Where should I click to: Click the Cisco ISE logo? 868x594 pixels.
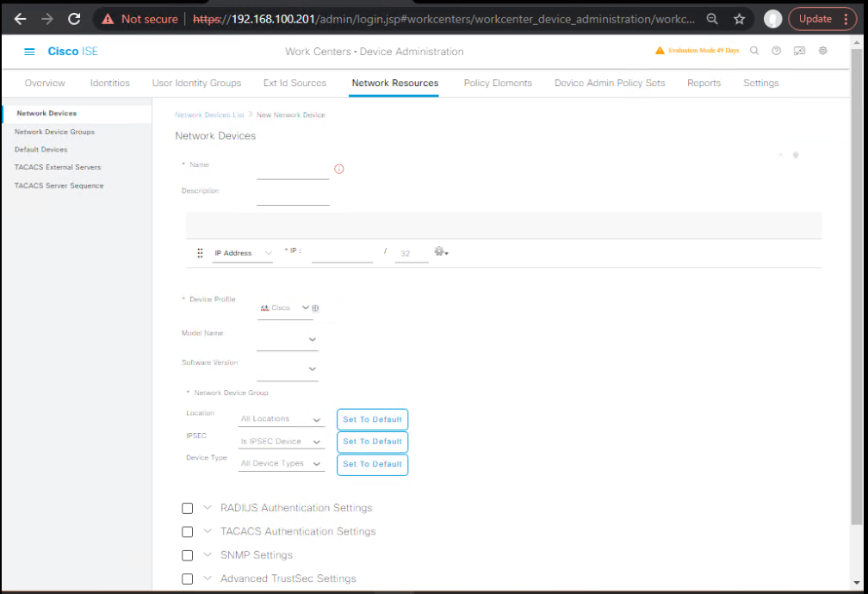click(x=72, y=52)
